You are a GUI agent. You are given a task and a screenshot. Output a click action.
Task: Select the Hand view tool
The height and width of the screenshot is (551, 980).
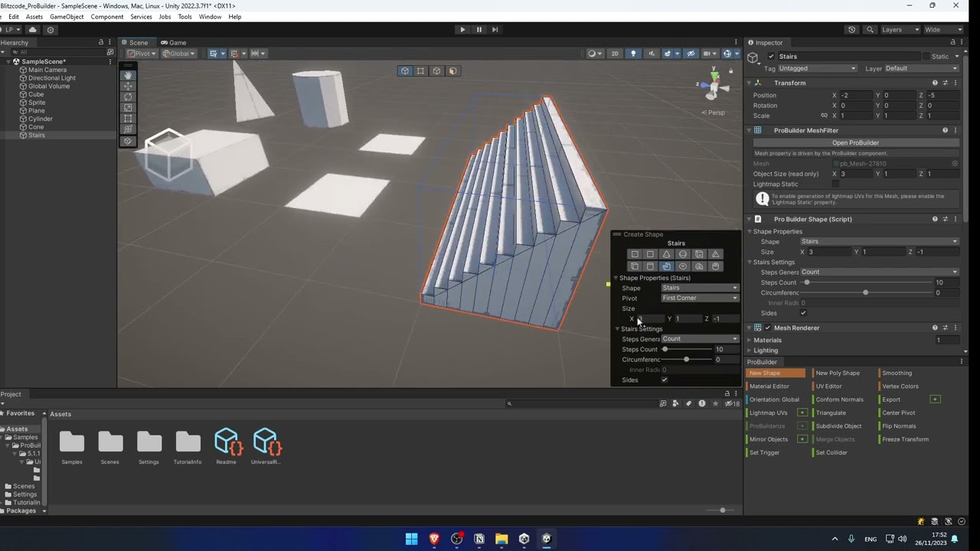coord(128,75)
